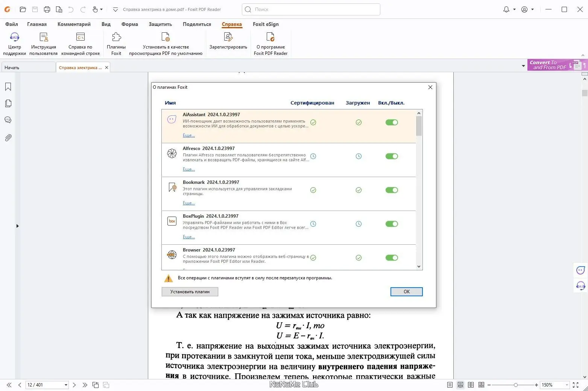The width and height of the screenshot is (588, 391).
Task: Click the Установить плагин button
Action: tap(190, 292)
